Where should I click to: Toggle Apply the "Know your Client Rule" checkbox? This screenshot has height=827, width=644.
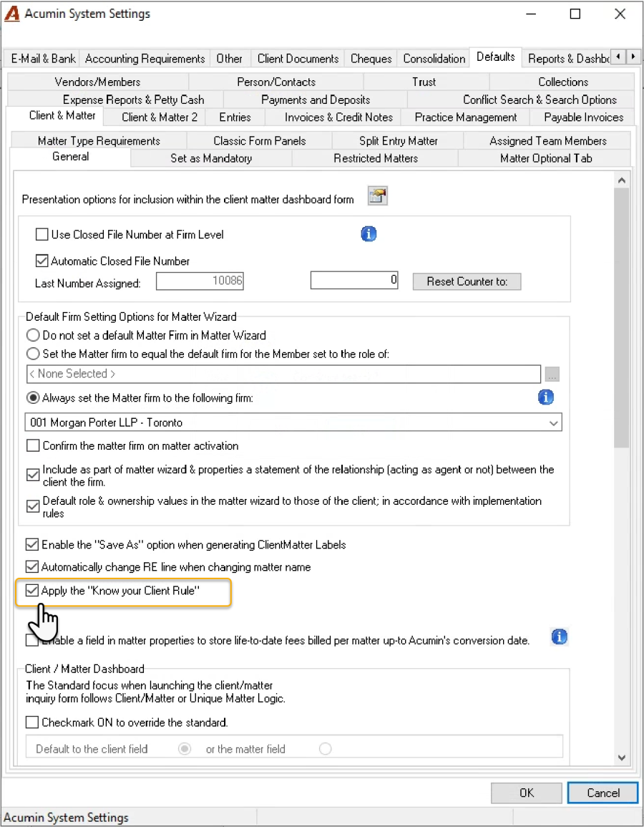coord(32,591)
